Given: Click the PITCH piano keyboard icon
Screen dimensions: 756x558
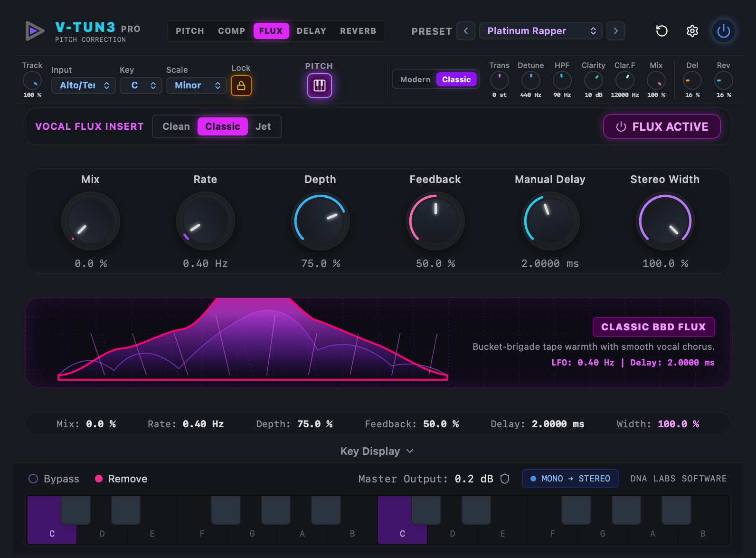Looking at the screenshot, I should (320, 86).
